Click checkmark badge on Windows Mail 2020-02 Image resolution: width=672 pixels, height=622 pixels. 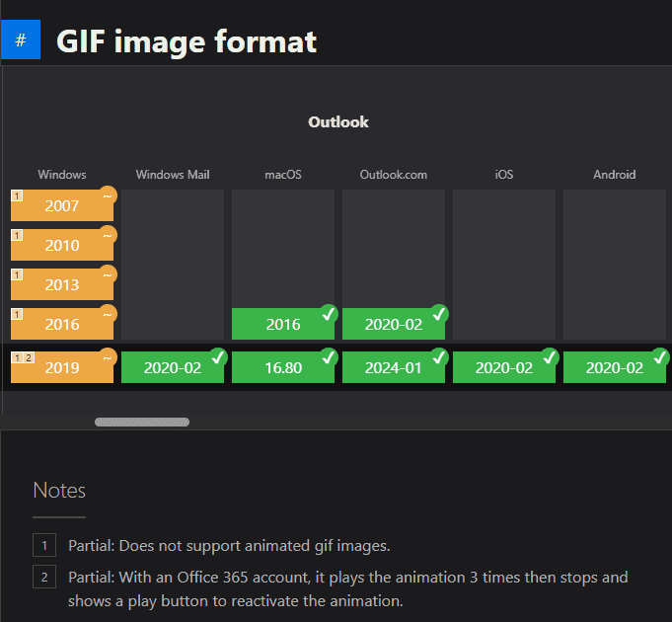[x=218, y=357]
